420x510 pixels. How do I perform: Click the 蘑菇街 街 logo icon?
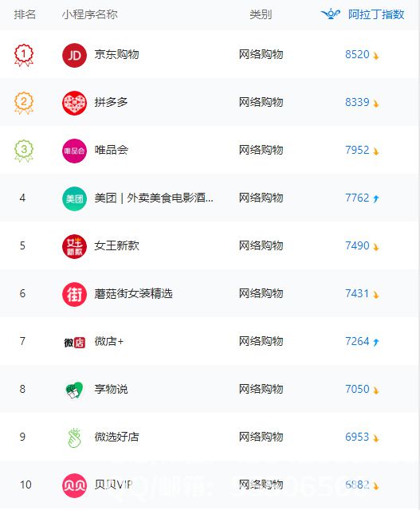pyautogui.click(x=74, y=294)
